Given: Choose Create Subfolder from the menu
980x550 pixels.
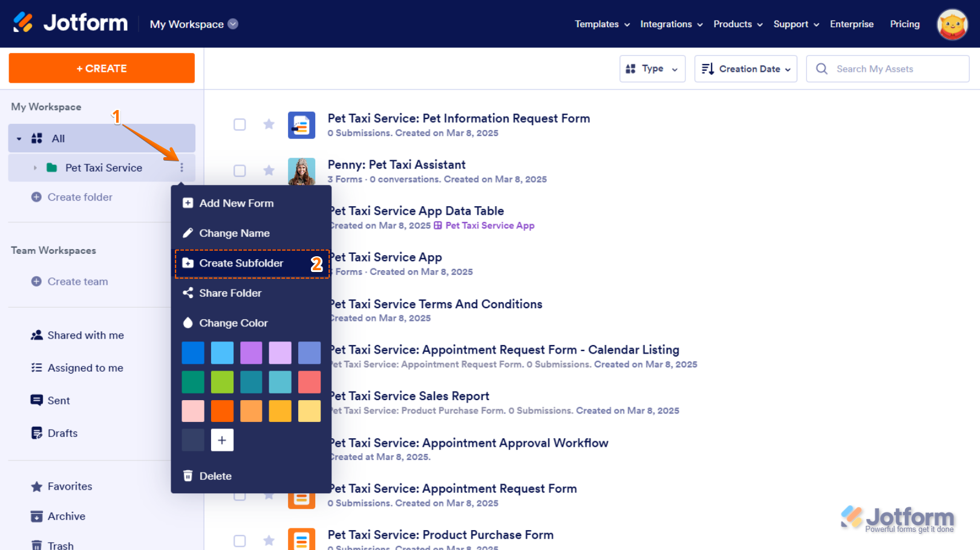Looking at the screenshot, I should [x=251, y=264].
